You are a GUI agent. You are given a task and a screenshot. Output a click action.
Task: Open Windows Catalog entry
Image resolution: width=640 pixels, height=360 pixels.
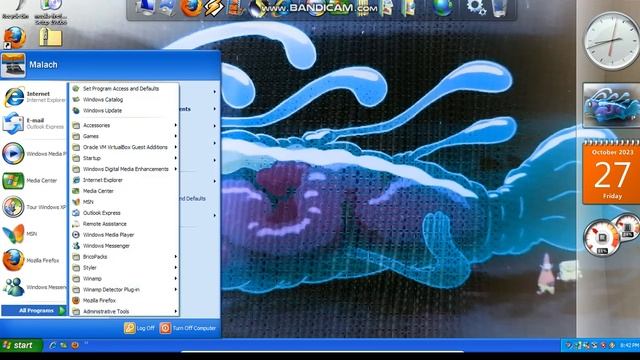[124, 100]
